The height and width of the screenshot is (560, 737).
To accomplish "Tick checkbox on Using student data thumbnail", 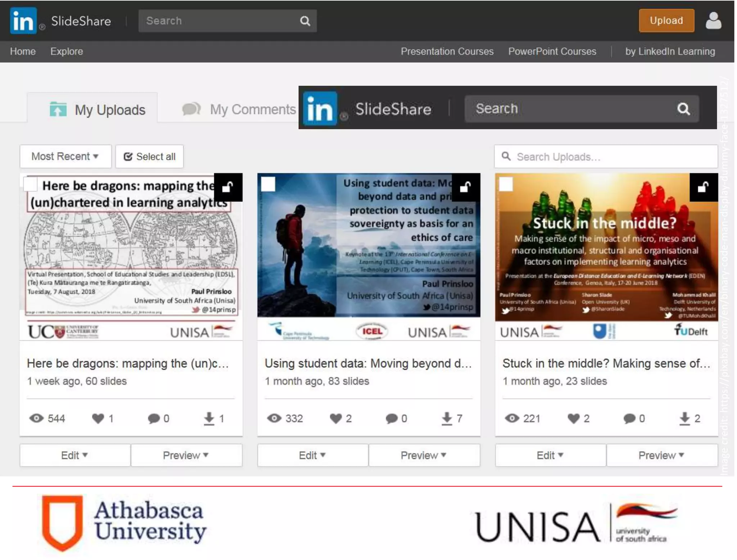I will coord(268,184).
